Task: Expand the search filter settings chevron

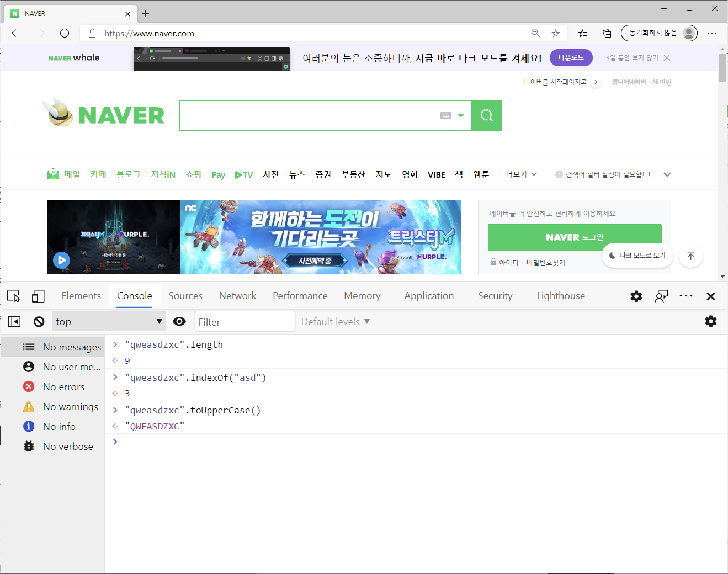Action: pos(667,174)
